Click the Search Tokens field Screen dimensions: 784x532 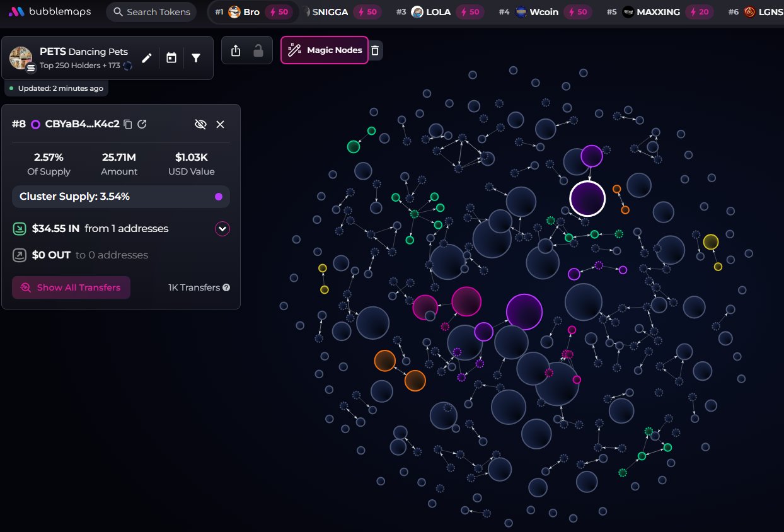coord(151,12)
